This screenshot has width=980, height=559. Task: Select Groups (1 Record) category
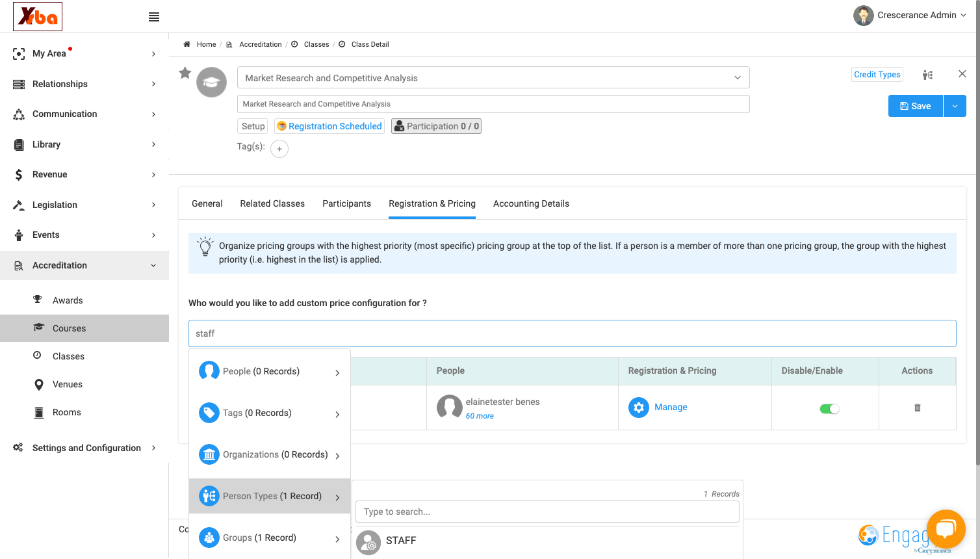(270, 538)
